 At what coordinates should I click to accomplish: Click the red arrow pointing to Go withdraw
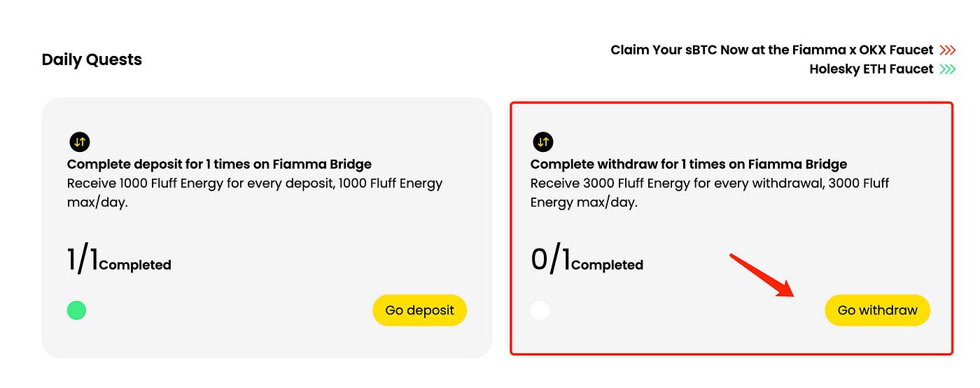762,275
